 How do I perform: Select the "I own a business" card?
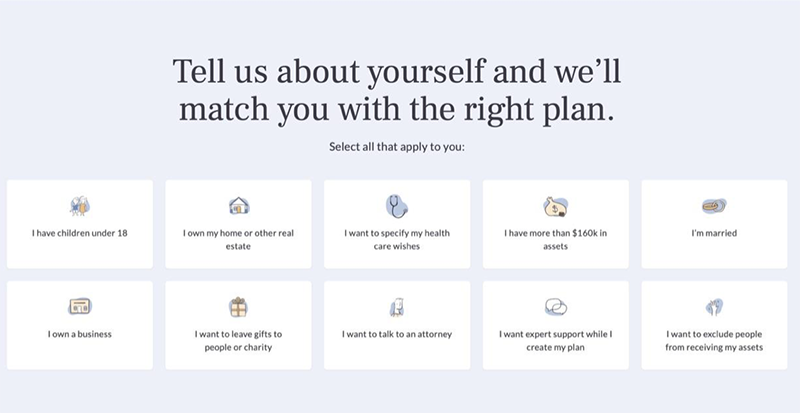80,334
